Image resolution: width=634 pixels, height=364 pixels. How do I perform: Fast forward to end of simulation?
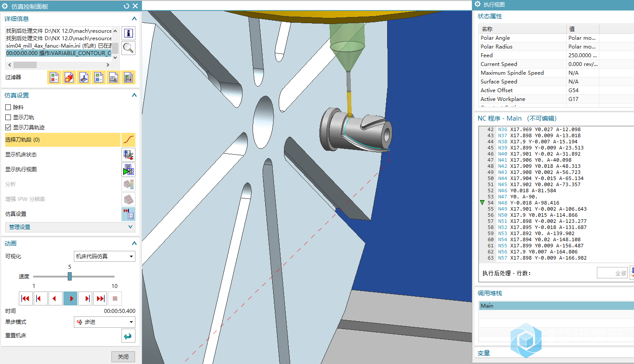point(100,298)
